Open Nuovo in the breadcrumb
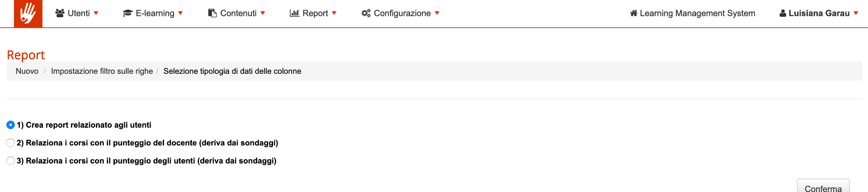Image resolution: width=868 pixels, height=192 pixels. pos(27,71)
